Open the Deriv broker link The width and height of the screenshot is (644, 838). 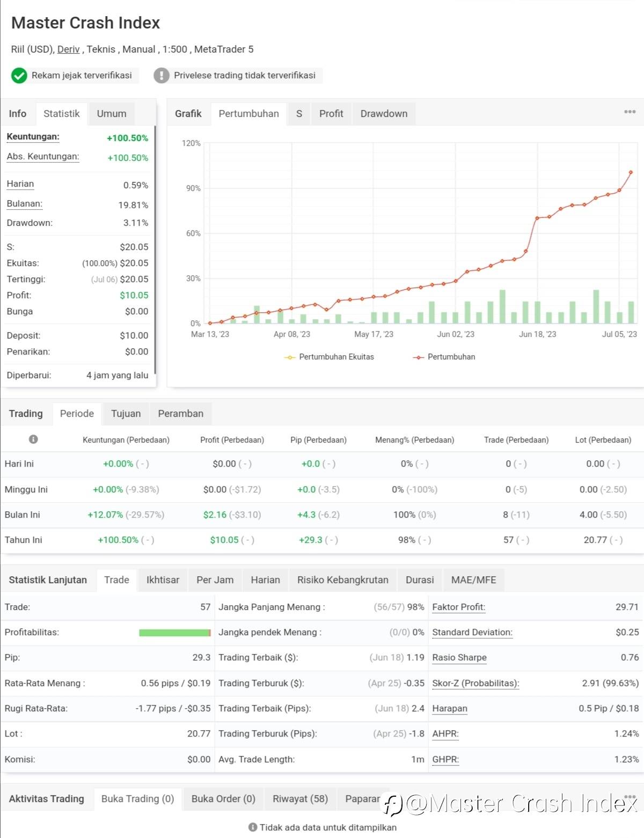coord(69,49)
